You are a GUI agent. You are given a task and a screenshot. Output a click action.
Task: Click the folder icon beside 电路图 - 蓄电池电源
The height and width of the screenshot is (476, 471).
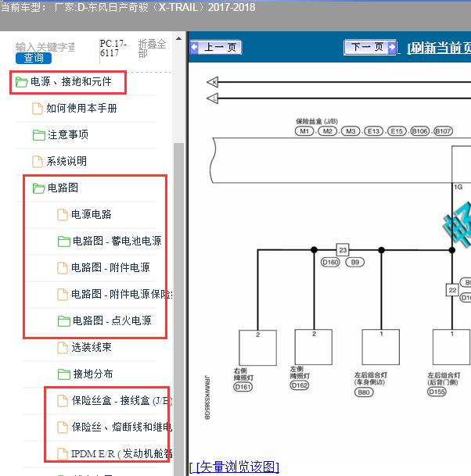64,242
